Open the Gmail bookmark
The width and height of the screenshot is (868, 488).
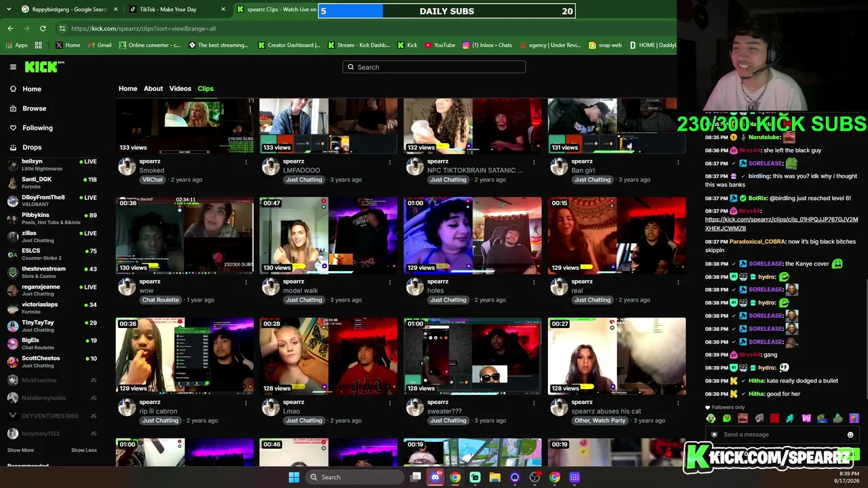pos(100,45)
